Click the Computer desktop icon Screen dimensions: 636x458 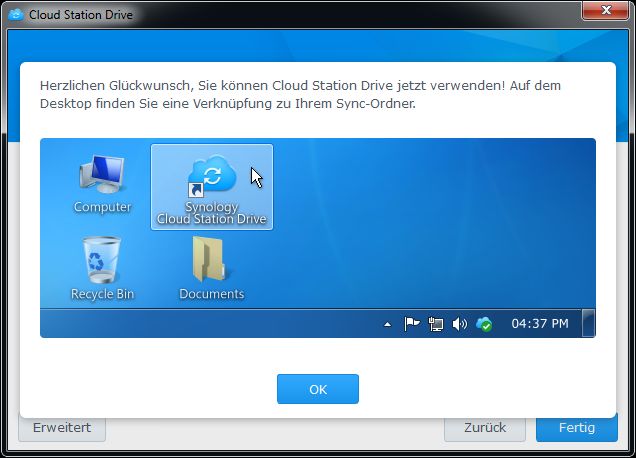pyautogui.click(x=102, y=184)
